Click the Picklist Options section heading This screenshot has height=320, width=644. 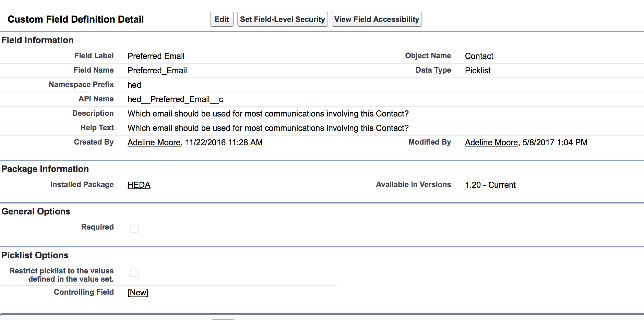tap(35, 255)
